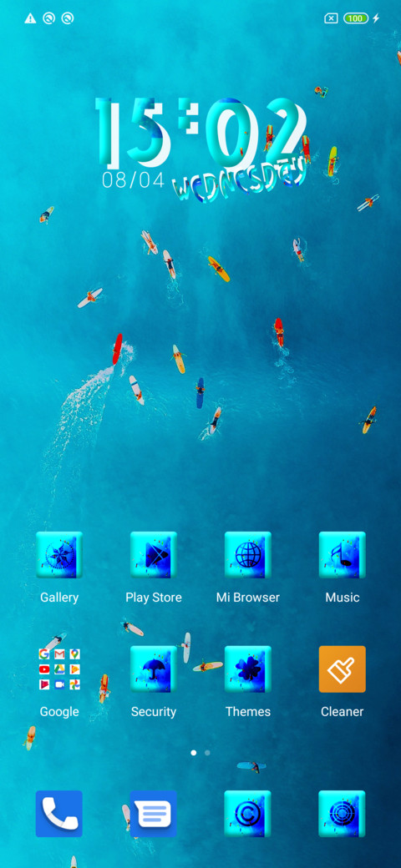
Task: Tap the Mi Browser label
Action: tap(247, 598)
